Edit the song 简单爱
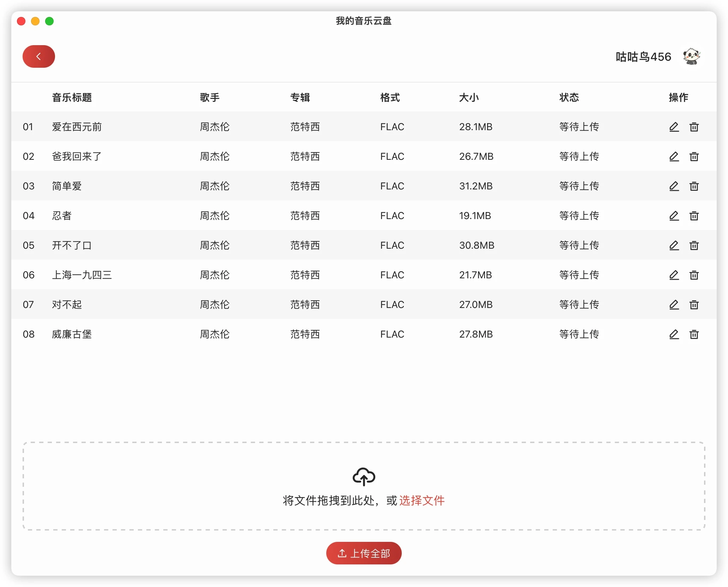 coord(674,186)
